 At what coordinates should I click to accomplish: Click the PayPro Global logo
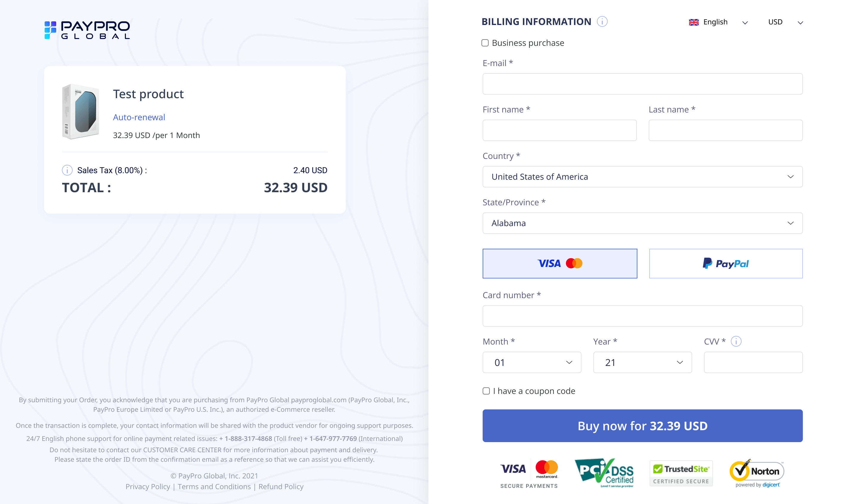(87, 30)
